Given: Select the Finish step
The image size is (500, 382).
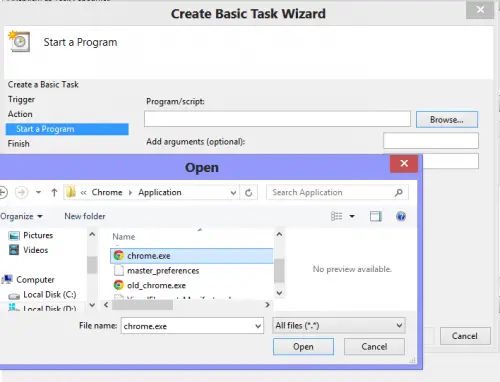Looking at the screenshot, I should click(19, 144).
